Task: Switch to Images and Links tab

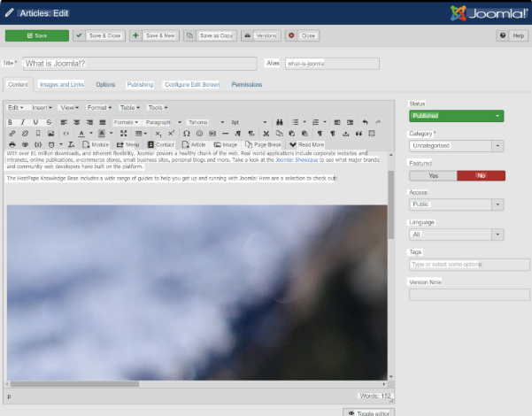Action: click(x=62, y=84)
